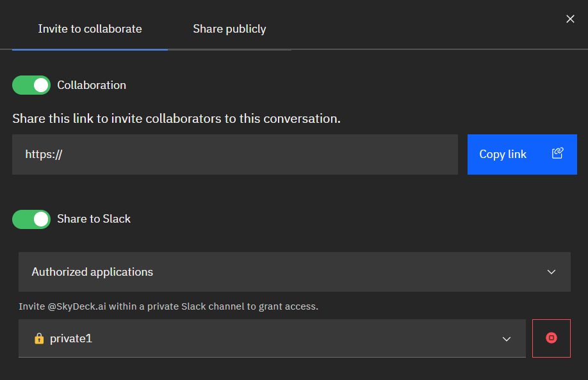Click the https:// text in link field
The width and height of the screenshot is (588, 380).
(x=44, y=154)
